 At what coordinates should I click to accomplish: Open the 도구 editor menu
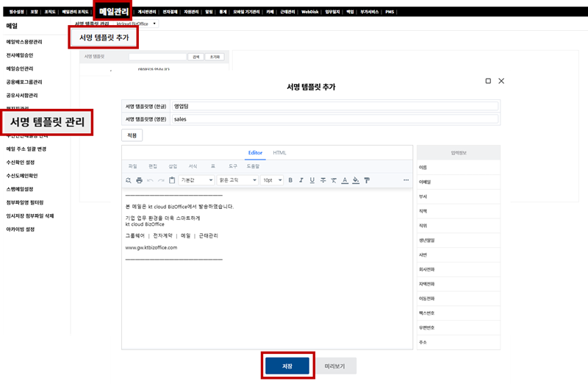[x=233, y=166]
